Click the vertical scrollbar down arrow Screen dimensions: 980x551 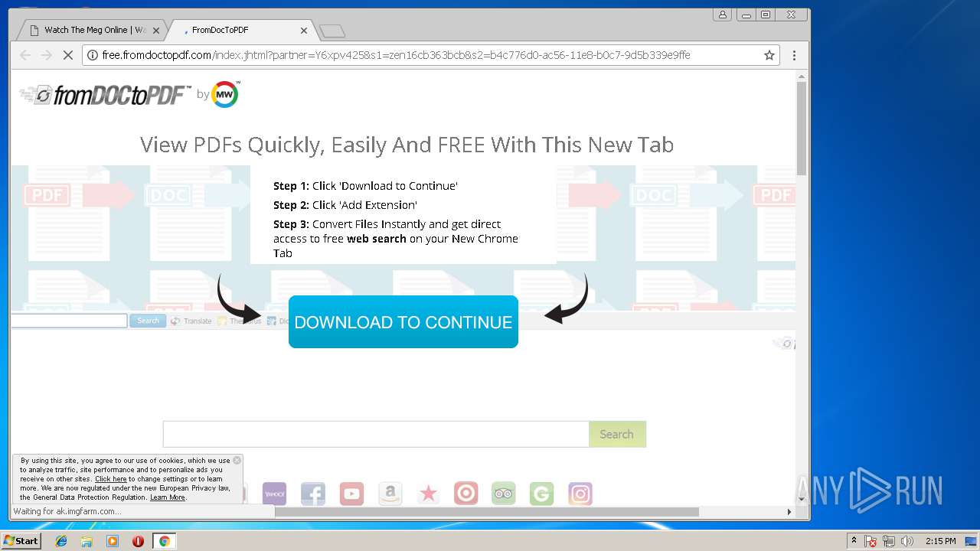(x=802, y=498)
